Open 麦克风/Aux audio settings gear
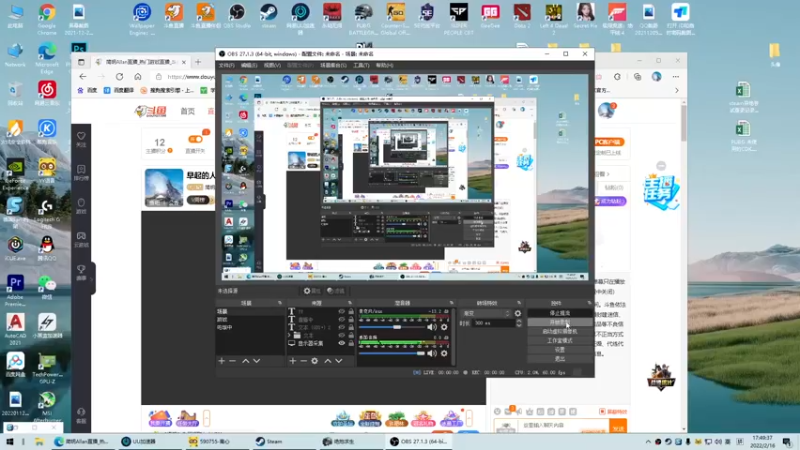Image resolution: width=800 pixels, height=450 pixels. pyautogui.click(x=444, y=327)
